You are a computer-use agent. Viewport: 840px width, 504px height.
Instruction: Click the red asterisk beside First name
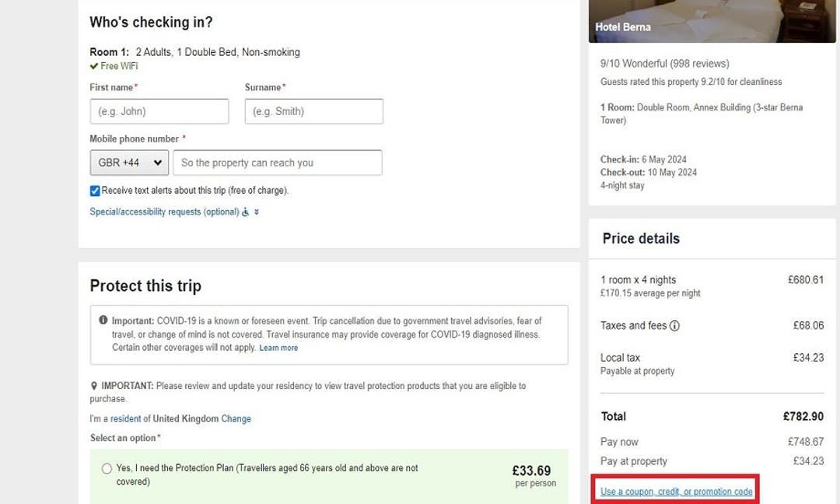137,85
